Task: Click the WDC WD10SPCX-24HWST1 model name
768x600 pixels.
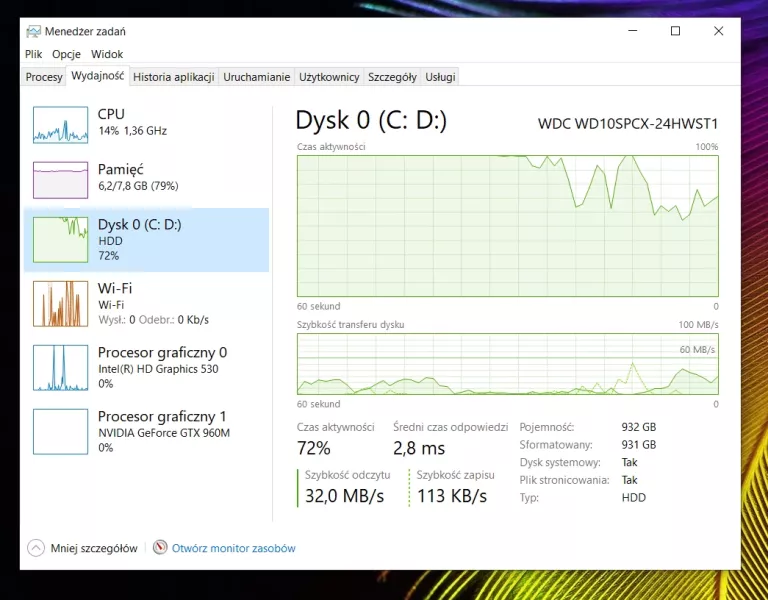Action: tap(628, 123)
